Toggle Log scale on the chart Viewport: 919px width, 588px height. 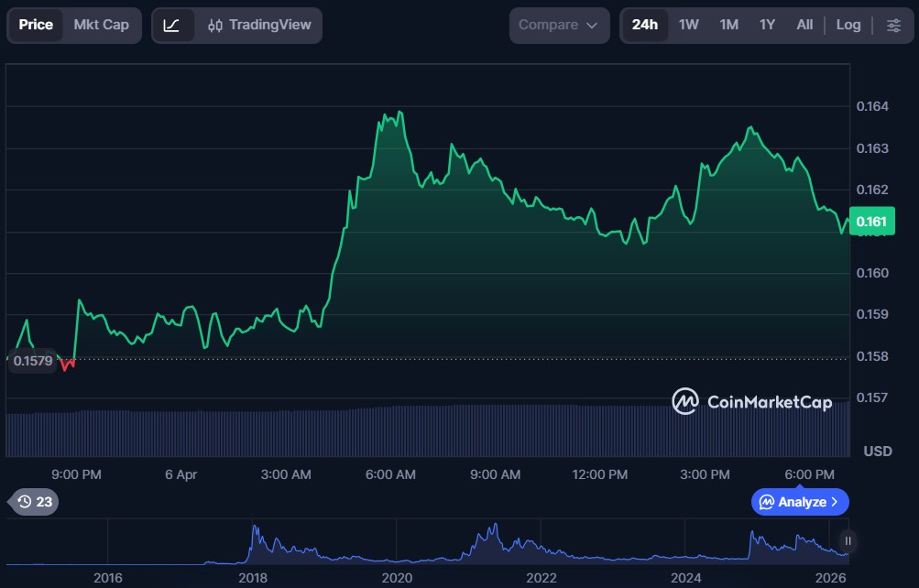(848, 25)
